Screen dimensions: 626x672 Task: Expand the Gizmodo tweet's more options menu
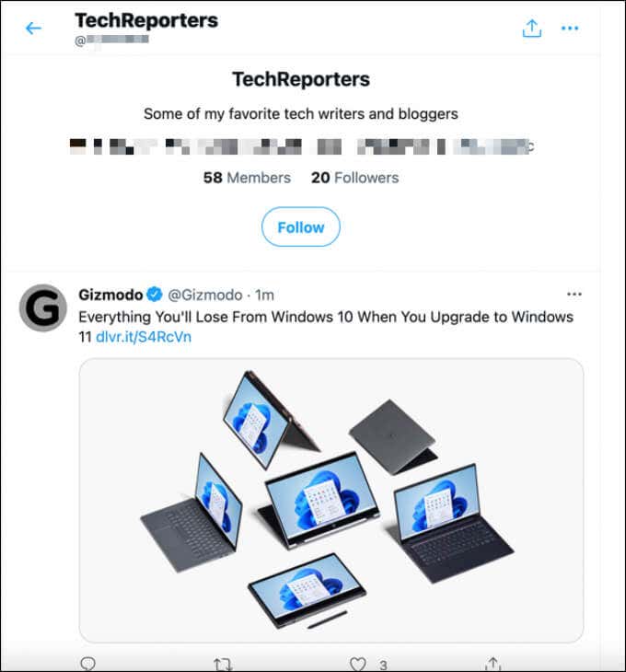click(574, 294)
